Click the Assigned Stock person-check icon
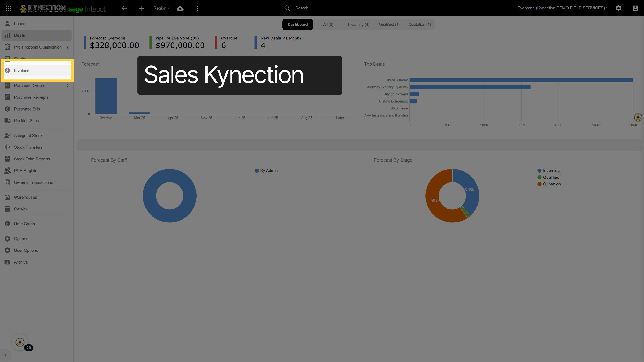Viewport: 644px width, 362px height. pyautogui.click(x=8, y=136)
